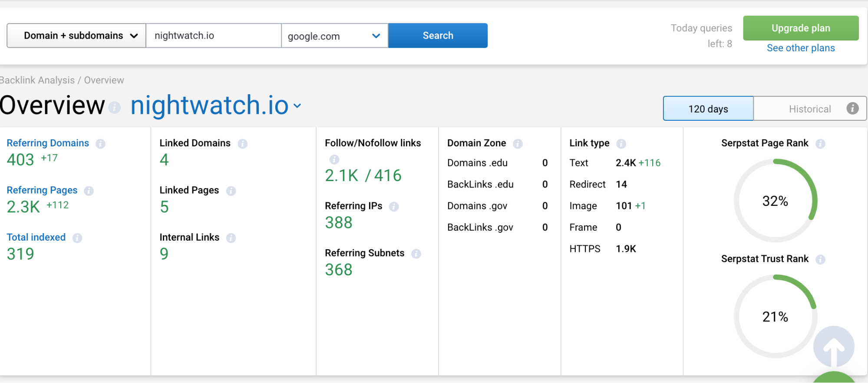868x383 pixels.
Task: Click the Text link type 2.4K value
Action: tap(626, 163)
